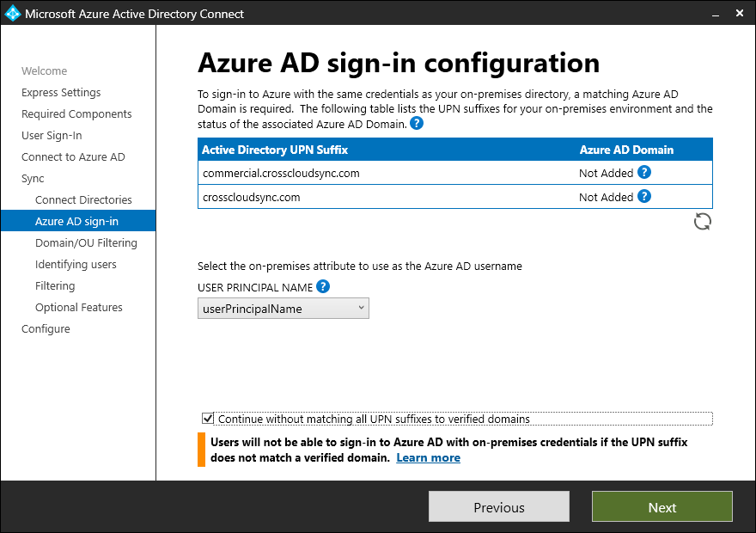The image size is (756, 533).
Task: Click the Previous button
Action: pos(498,506)
